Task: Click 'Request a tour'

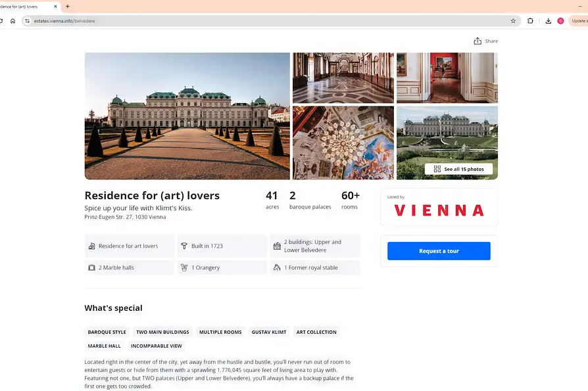Action: point(439,251)
